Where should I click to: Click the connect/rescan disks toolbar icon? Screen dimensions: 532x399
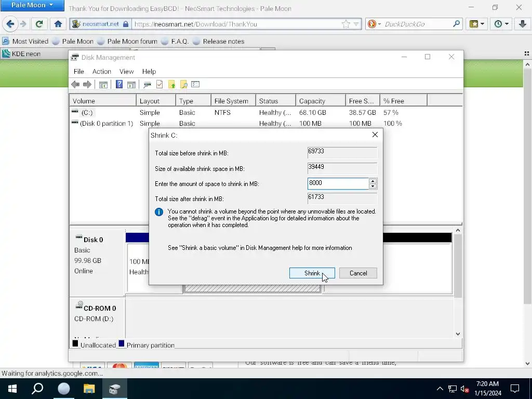click(x=147, y=85)
